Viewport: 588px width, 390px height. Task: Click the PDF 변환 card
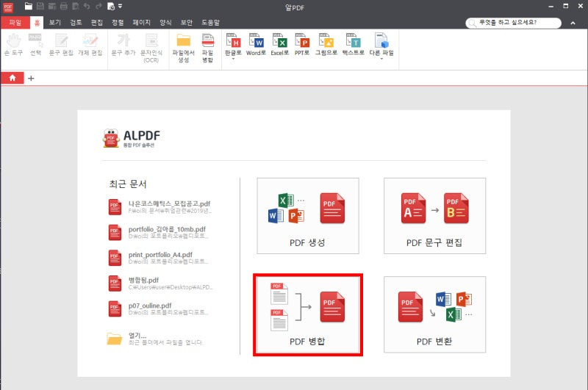(x=434, y=314)
